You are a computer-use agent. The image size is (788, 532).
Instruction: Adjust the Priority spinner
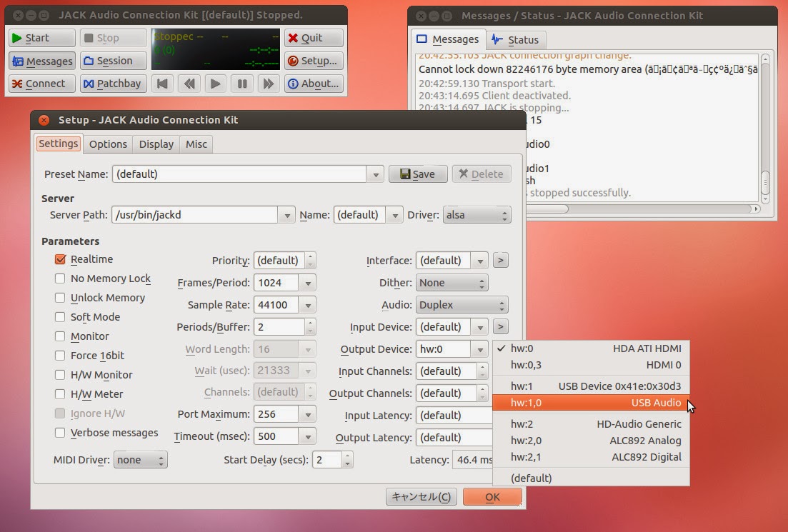(x=310, y=260)
